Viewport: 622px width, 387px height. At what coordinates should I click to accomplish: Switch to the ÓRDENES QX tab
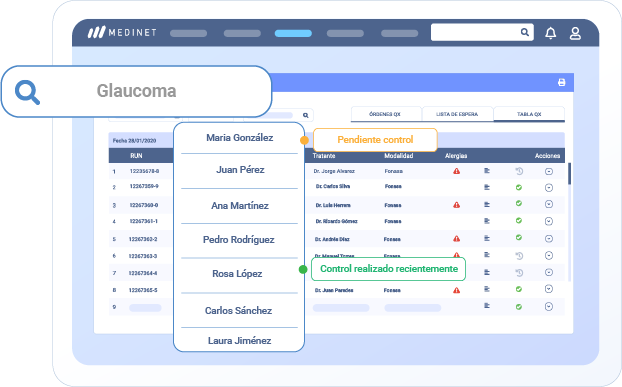[386, 114]
